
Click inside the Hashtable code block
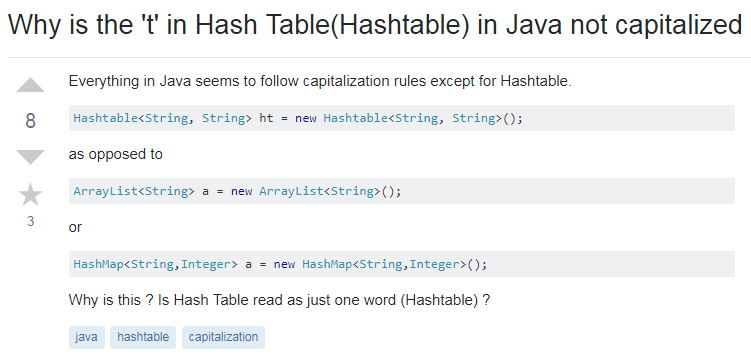[x=402, y=118]
